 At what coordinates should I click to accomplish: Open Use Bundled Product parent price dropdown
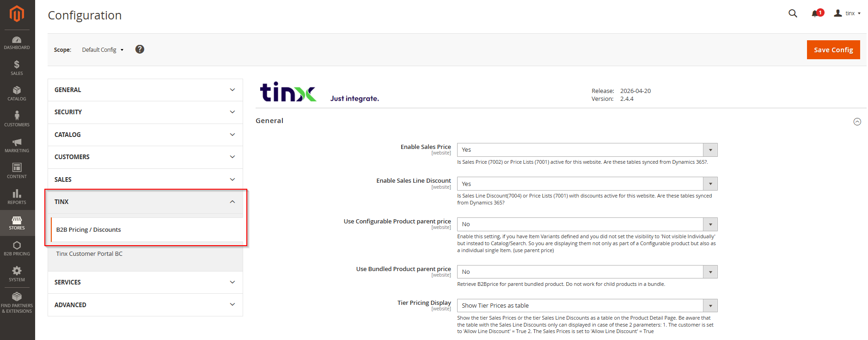587,272
